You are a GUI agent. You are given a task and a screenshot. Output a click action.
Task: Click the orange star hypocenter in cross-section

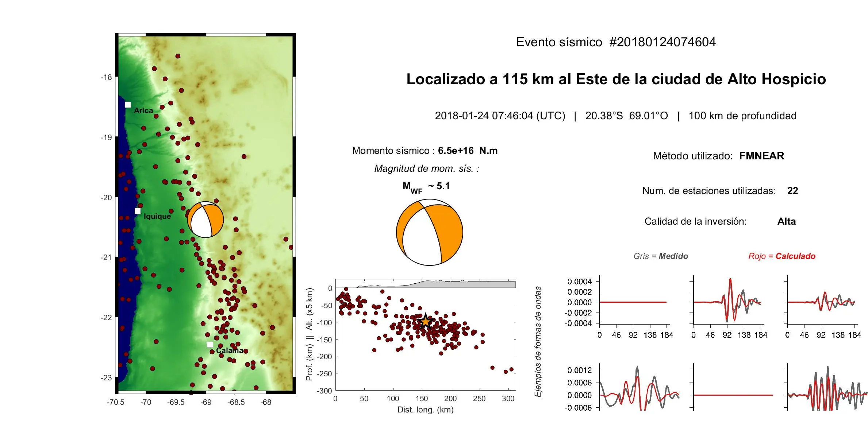click(426, 321)
